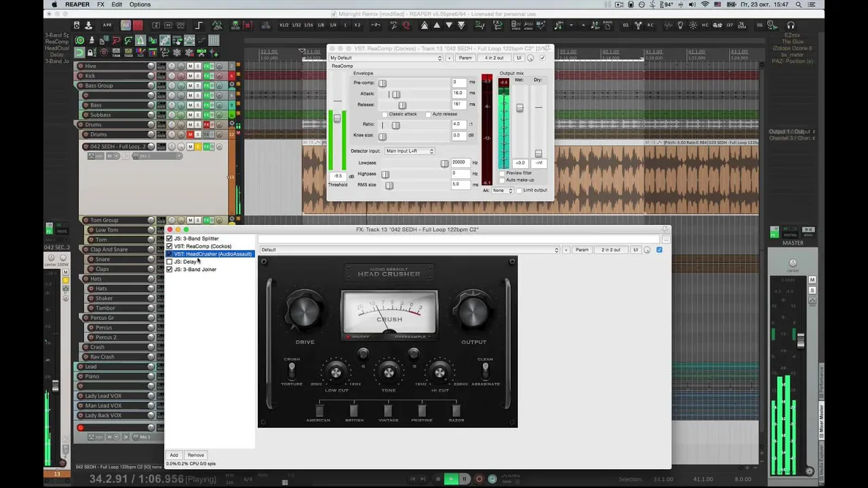This screenshot has height=488, width=868.
Task: Enable Auto release in ReaComp
Action: click(x=428, y=114)
